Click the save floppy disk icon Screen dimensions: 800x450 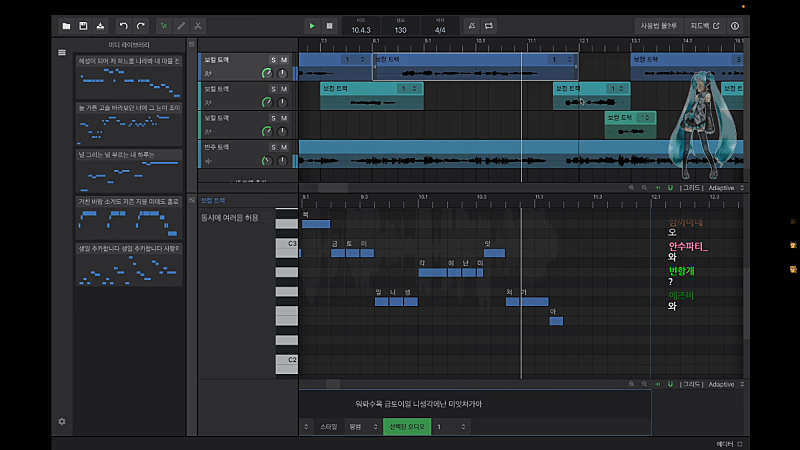[x=84, y=25]
